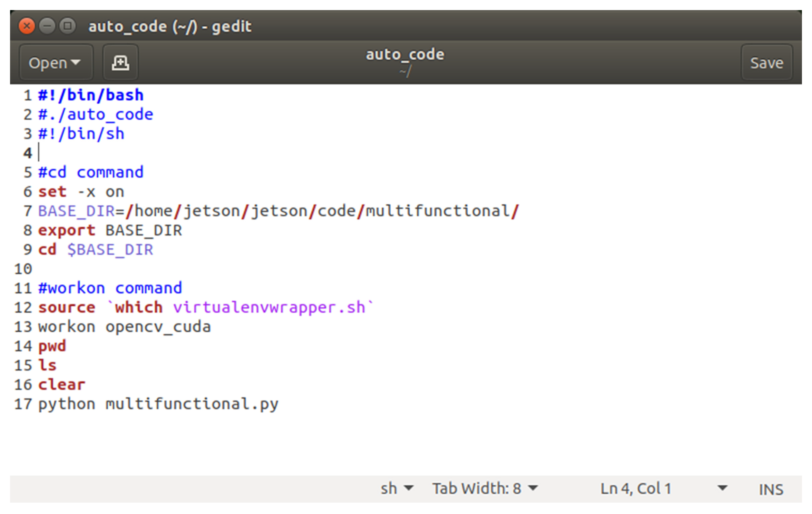Click the new document icon in the toolbar

point(120,63)
